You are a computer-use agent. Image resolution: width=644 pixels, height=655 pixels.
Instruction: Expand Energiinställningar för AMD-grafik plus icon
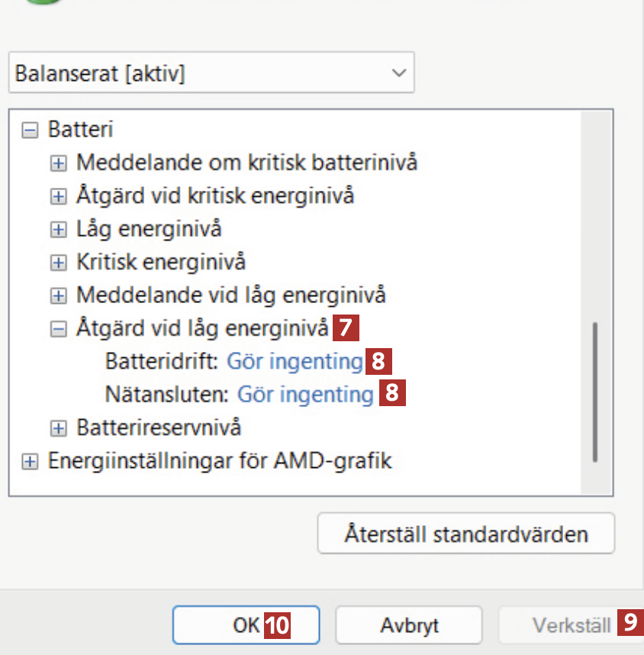tap(30, 461)
